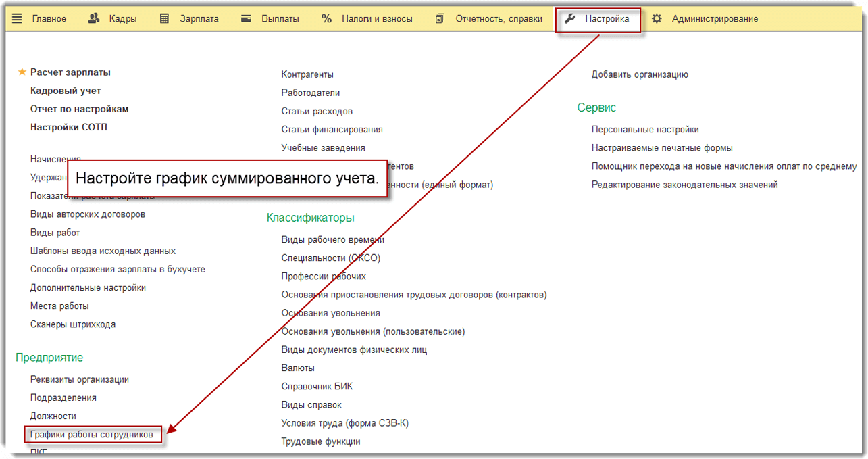Click the percent icon for Налоги и взносы

coord(328,18)
